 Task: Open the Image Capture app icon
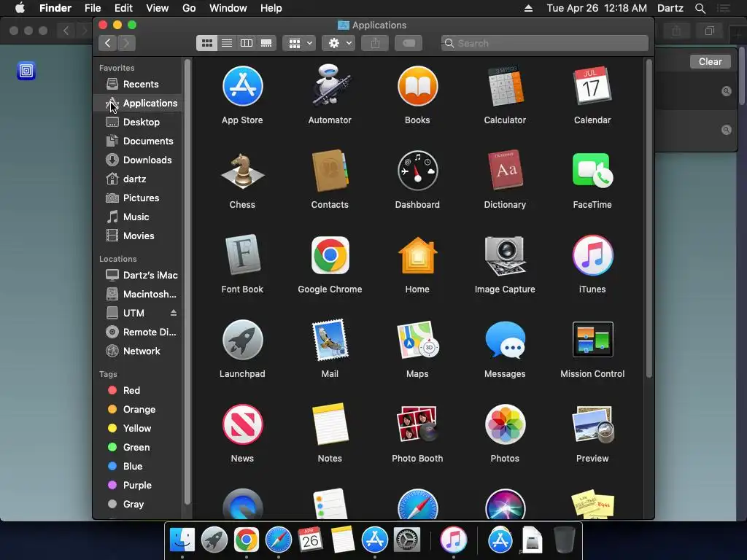[505, 255]
